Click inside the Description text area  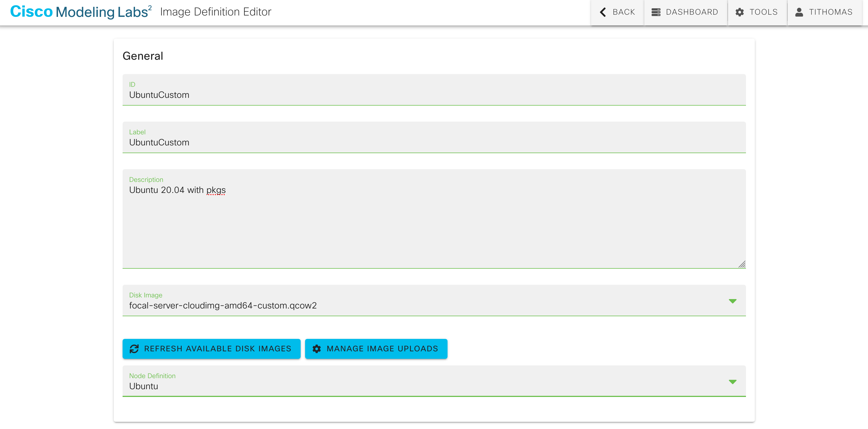pyautogui.click(x=434, y=223)
